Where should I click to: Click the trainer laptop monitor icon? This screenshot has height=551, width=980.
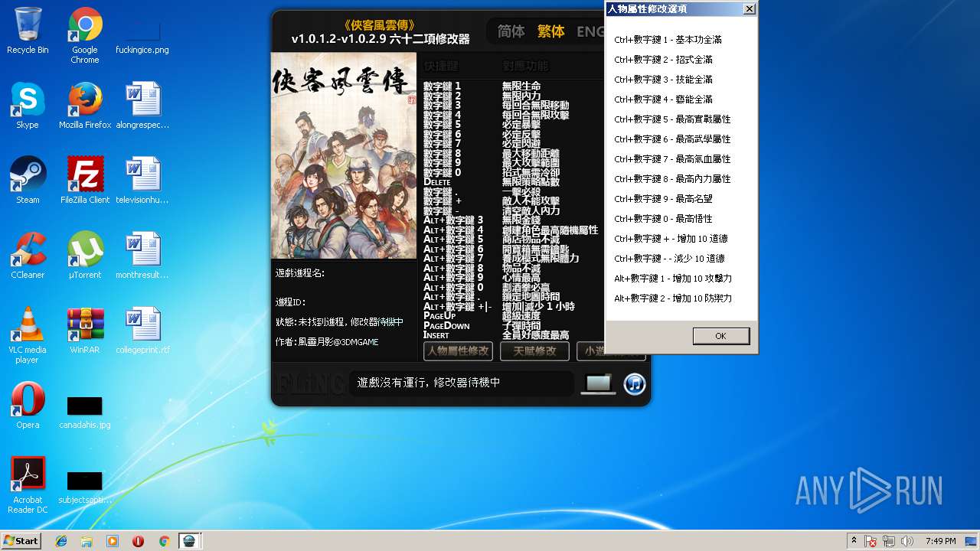[x=597, y=383]
